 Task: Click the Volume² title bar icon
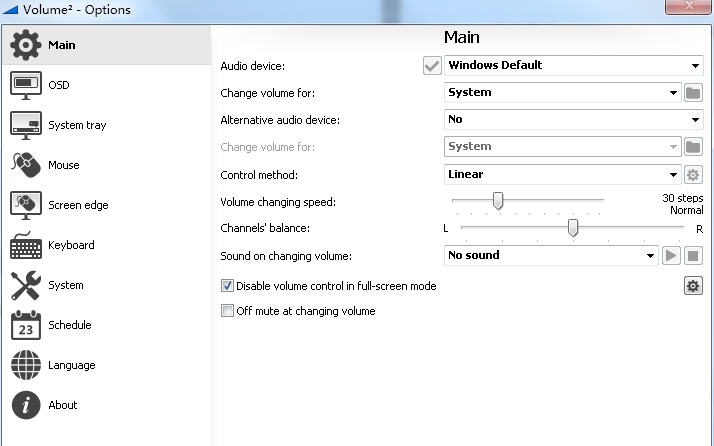point(10,10)
